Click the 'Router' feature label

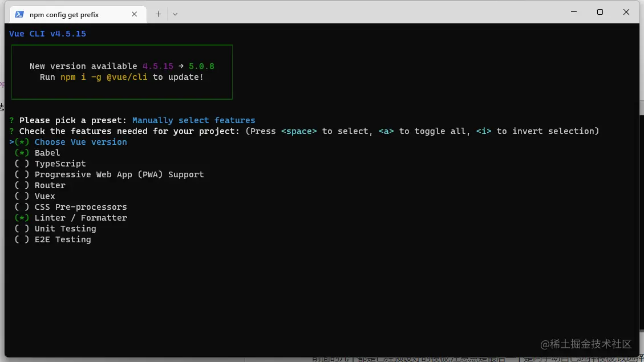[x=50, y=185]
